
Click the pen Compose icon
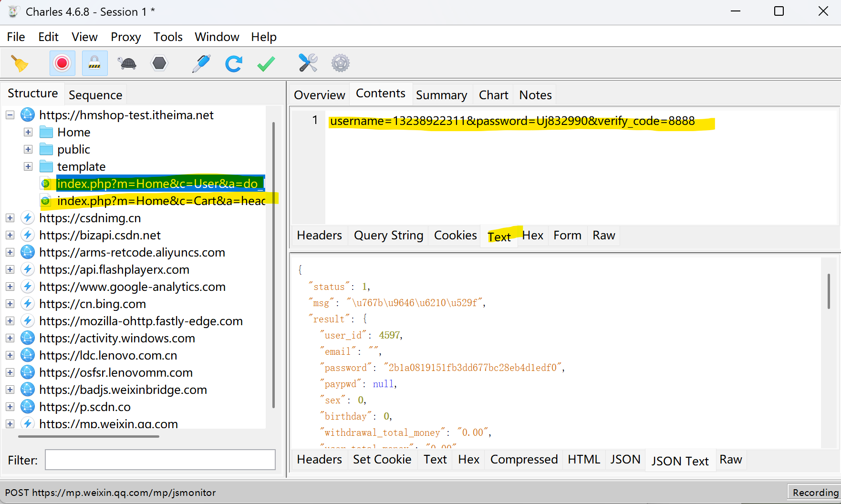(201, 63)
